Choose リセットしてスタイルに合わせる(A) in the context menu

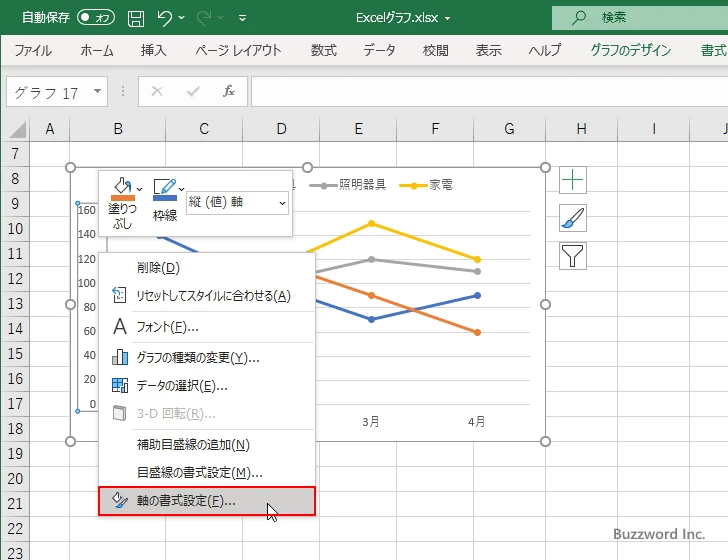pos(207,296)
